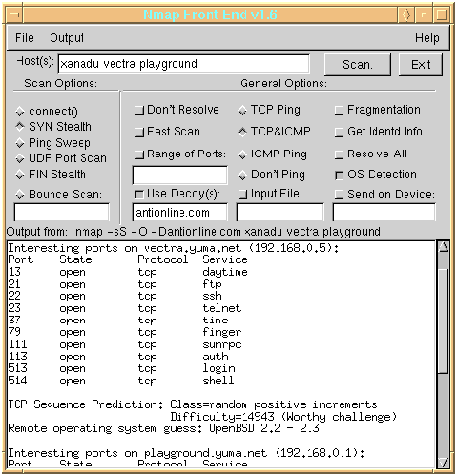
Task: Click the 'time' service entry for port 37
Action: (x=216, y=321)
